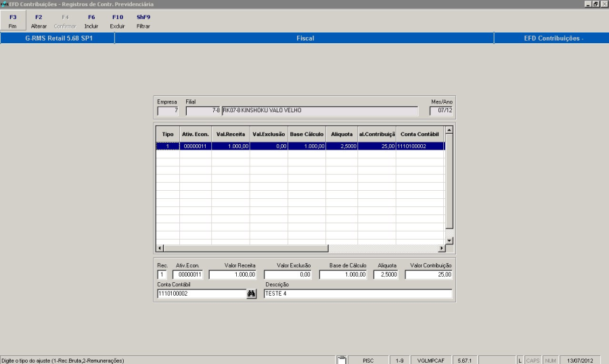Click grid cell 25,00 in contribution column
Image resolution: width=609 pixels, height=364 pixels.
pyautogui.click(x=377, y=146)
